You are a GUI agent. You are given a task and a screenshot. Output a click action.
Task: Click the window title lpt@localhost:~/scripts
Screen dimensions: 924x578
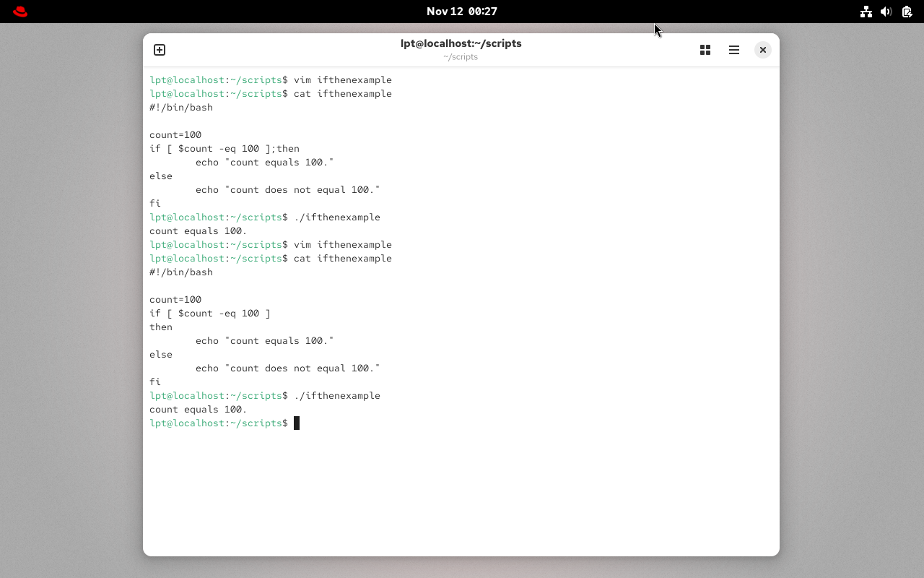[x=461, y=43]
